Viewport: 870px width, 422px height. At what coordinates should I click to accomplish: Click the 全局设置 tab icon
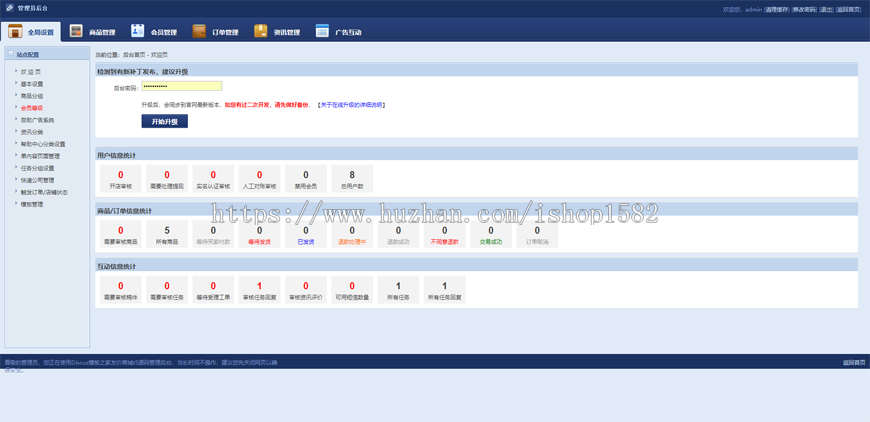[15, 32]
